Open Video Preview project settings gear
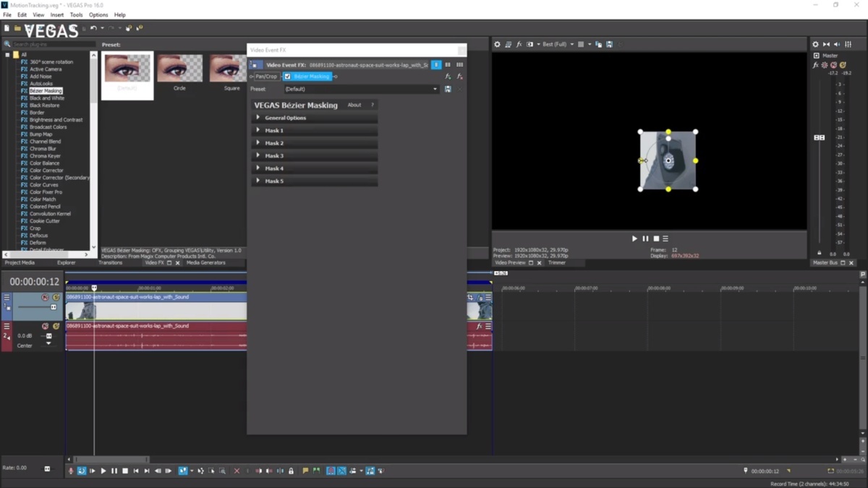 pos(497,44)
